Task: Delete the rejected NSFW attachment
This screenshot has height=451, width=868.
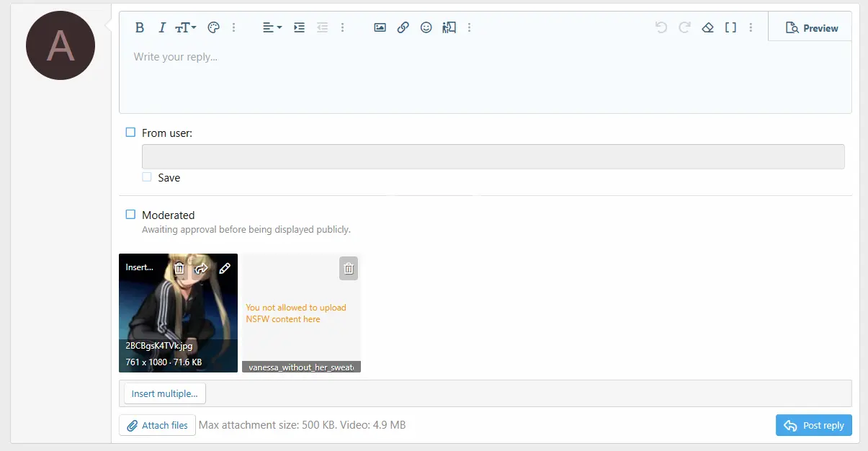Action: point(349,268)
